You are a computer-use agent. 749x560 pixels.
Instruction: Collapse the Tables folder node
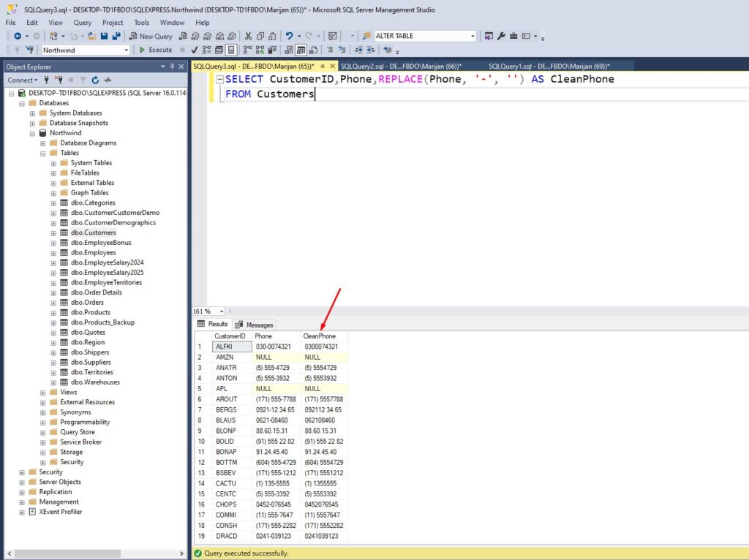point(43,154)
